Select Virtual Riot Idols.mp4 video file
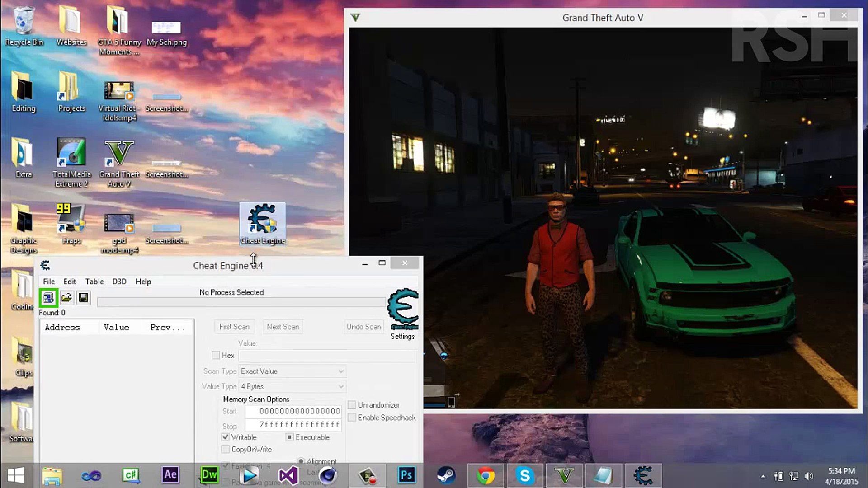The image size is (868, 488). (119, 102)
